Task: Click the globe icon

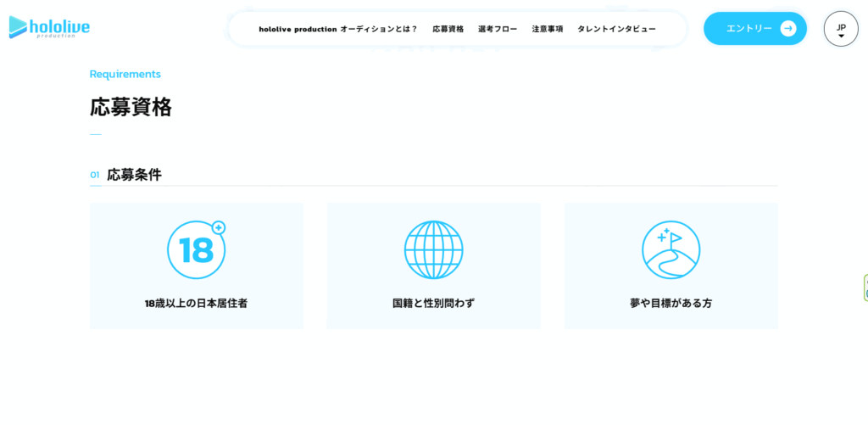Action: tap(433, 250)
